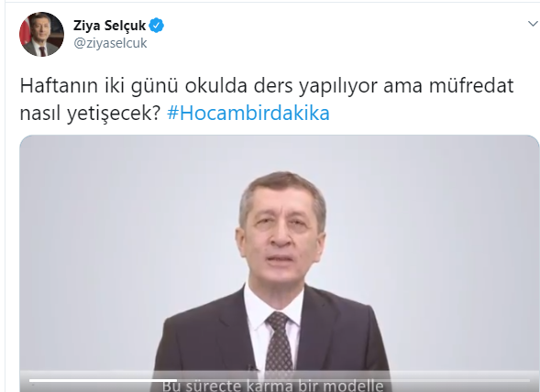Visit the @ziyaselcuk handle link

(x=110, y=43)
